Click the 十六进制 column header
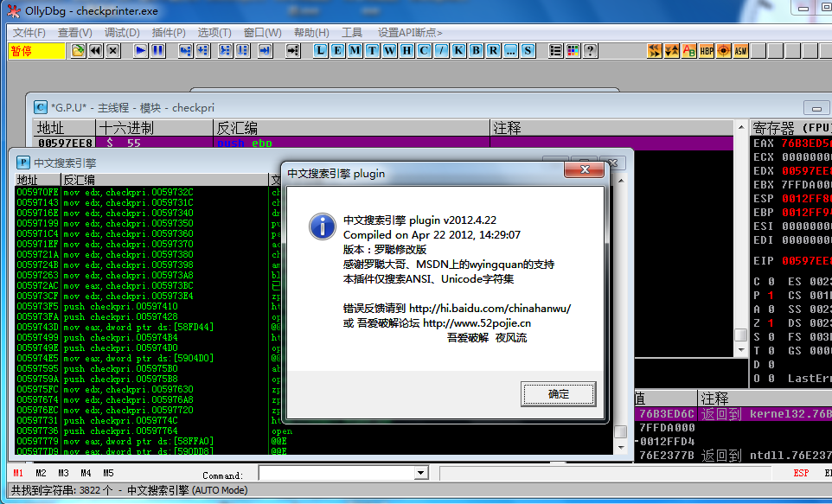The height and width of the screenshot is (504, 832). click(x=155, y=128)
